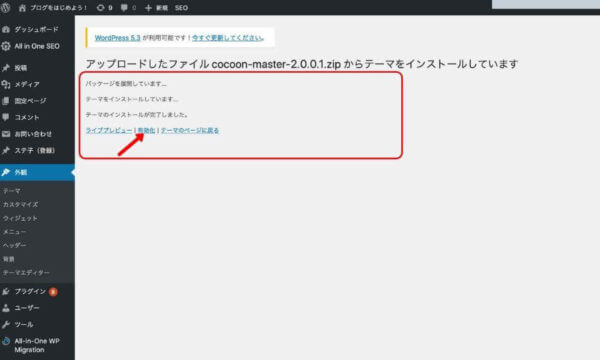
Task: Click the 今すぐ更新してください update link
Action: (x=228, y=38)
